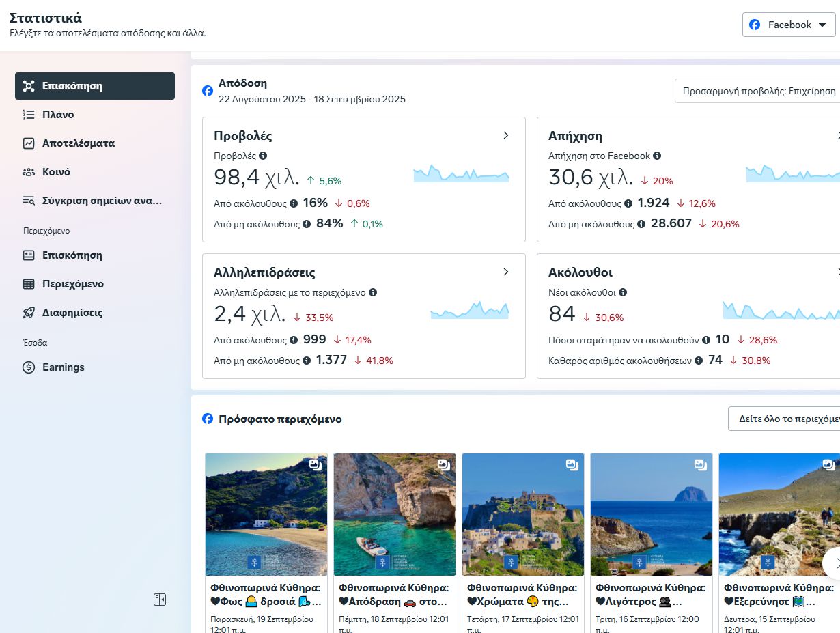Viewport: 840px width, 633px height.
Task: Show info for Νέοι ακόλουθοι
Action: 623,292
